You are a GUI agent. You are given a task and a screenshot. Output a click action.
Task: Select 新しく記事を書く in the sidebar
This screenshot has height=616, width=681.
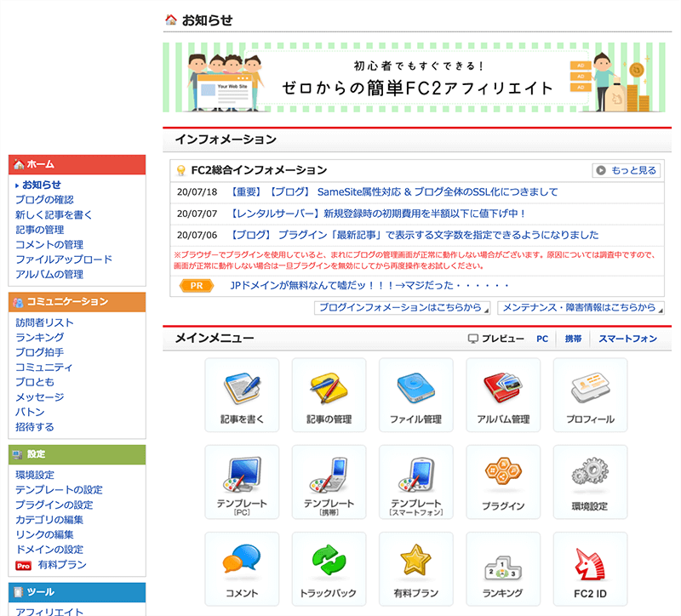tap(54, 215)
